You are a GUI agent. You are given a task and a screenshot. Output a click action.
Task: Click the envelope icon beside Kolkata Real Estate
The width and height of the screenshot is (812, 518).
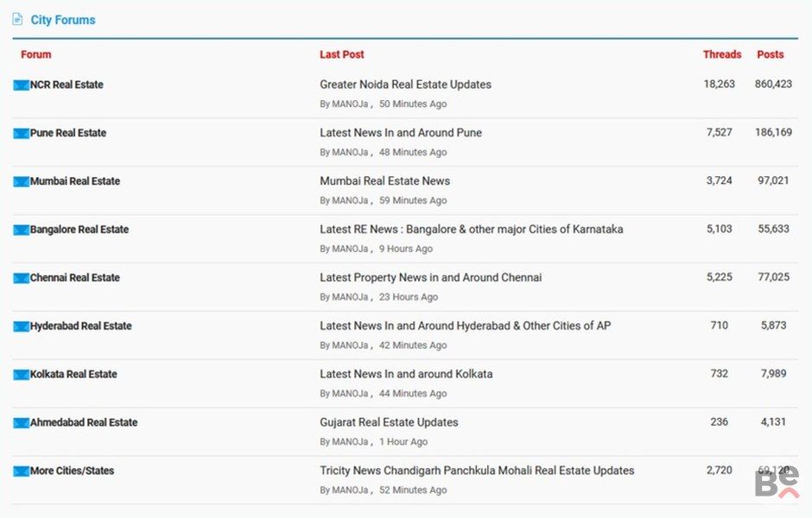click(x=21, y=376)
